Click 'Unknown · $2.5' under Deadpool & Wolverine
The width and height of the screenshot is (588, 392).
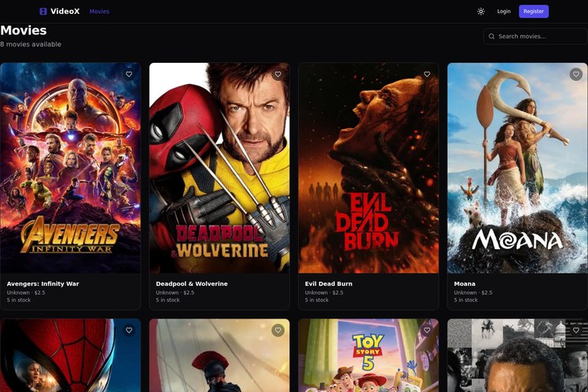point(175,292)
